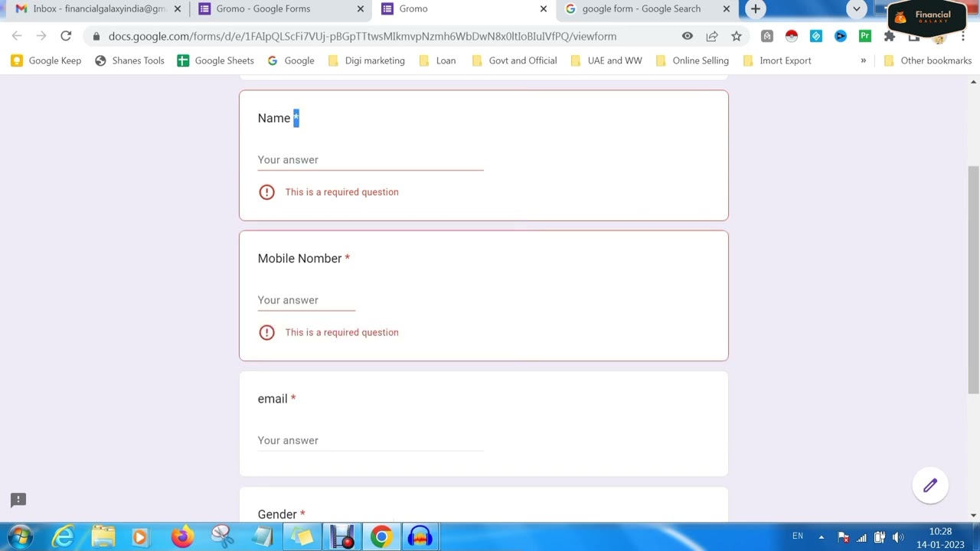The image size is (980, 551).
Task: Open the Shanes Tools bookmark
Action: point(129,60)
